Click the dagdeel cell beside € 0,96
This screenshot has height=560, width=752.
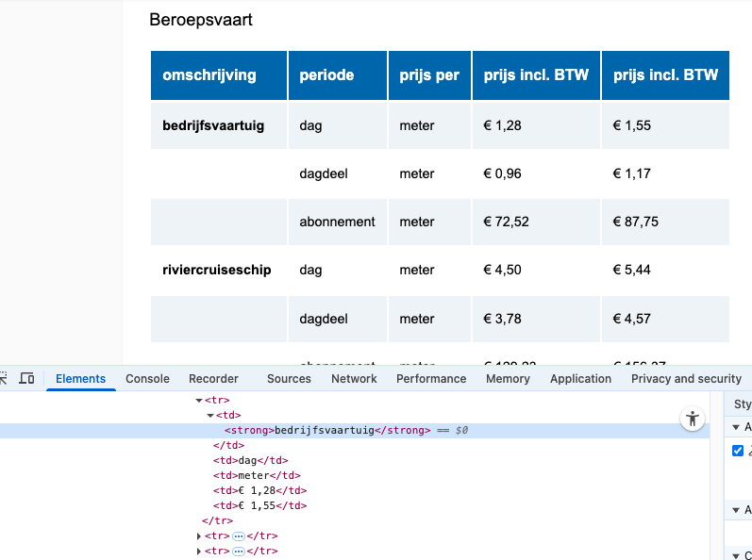point(338,173)
